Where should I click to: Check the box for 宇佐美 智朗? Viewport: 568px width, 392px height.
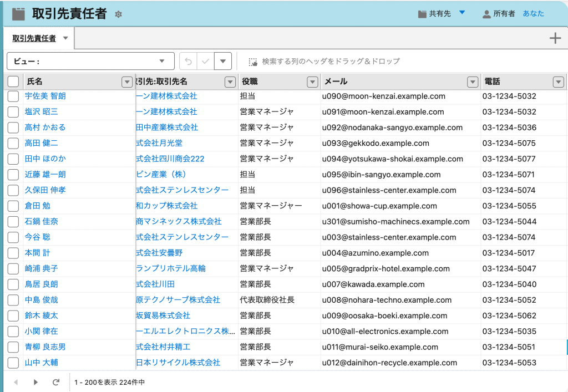[13, 96]
